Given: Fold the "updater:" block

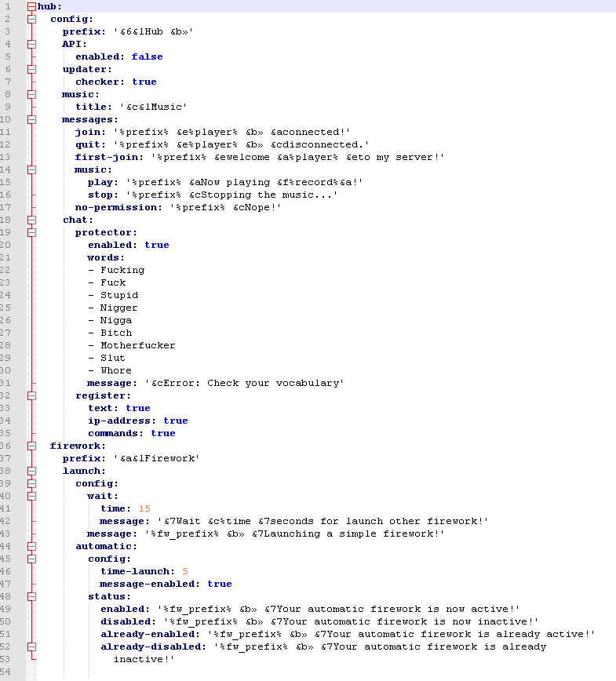Looking at the screenshot, I should [x=31, y=69].
